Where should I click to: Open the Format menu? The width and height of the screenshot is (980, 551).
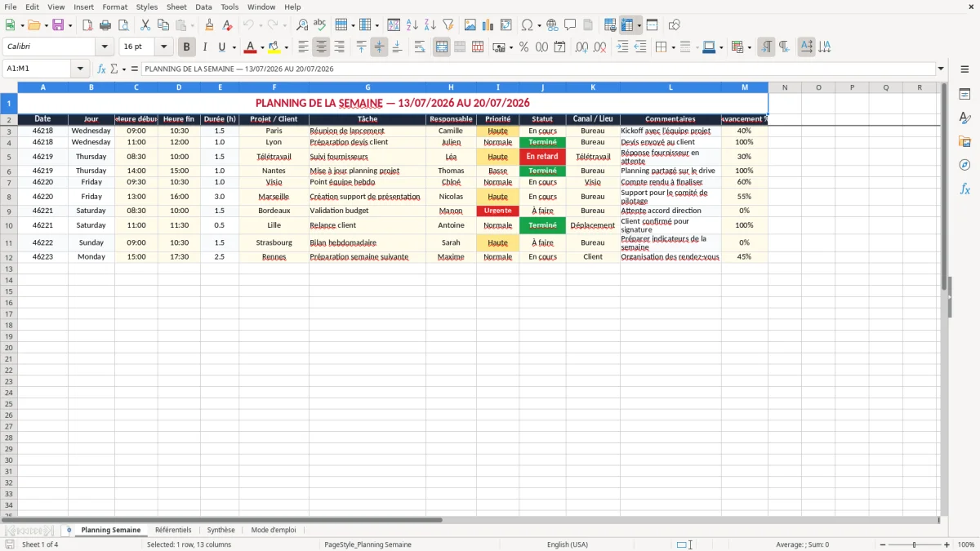115,7
